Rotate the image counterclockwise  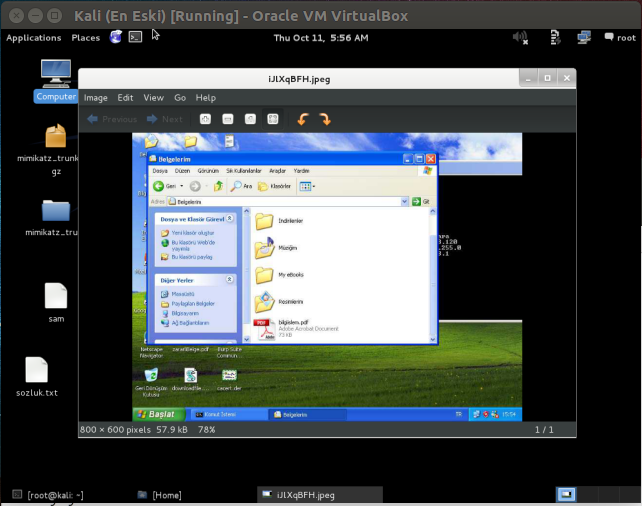pyautogui.click(x=303, y=119)
